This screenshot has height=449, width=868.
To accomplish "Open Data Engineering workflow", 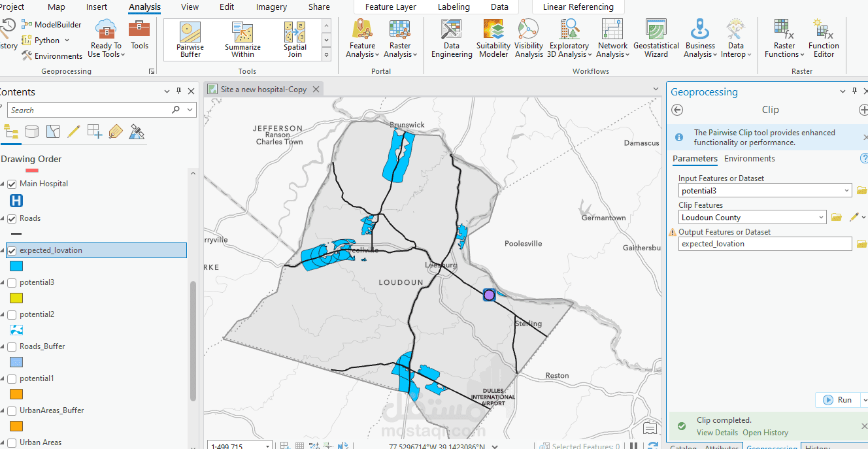I will coord(452,39).
